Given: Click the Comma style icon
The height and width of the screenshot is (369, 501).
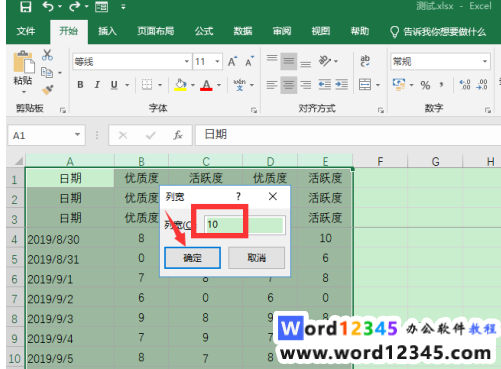Looking at the screenshot, I should pos(441,85).
